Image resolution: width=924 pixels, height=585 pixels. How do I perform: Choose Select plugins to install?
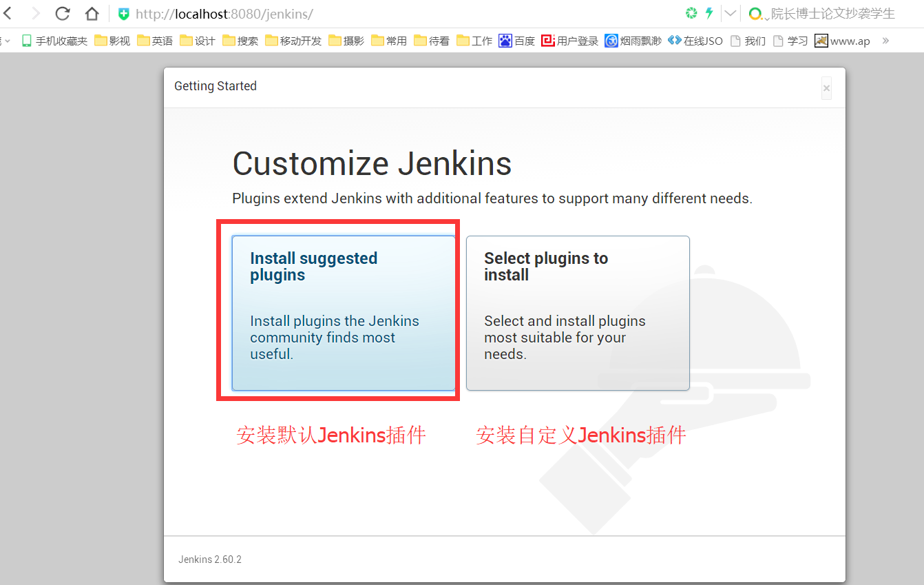[x=578, y=313]
